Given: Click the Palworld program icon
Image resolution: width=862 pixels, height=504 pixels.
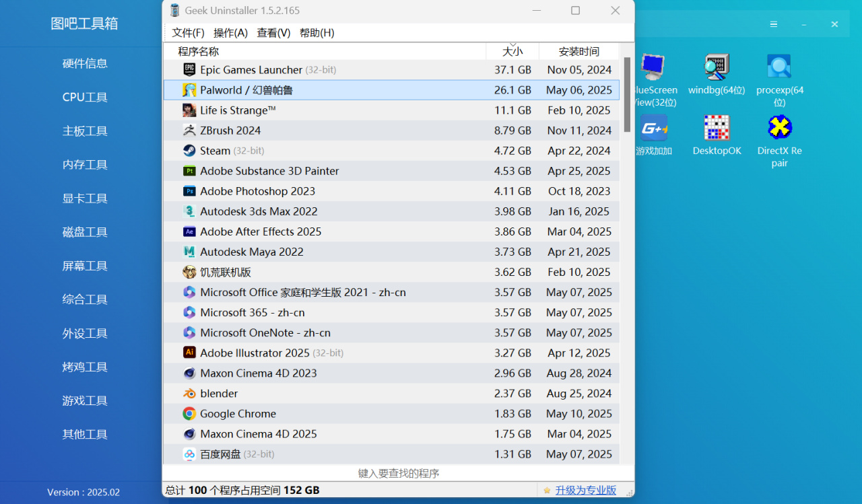Looking at the screenshot, I should pos(189,90).
